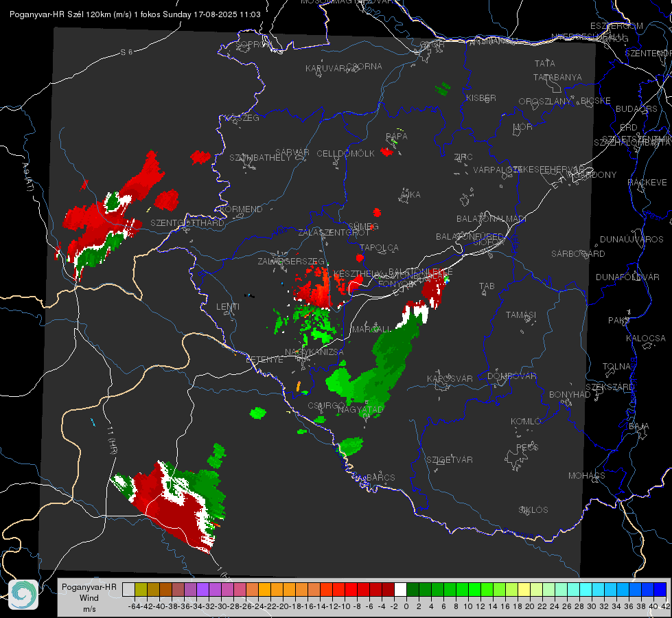Click the SARVAR label
This screenshot has width=672, height=618.
[292, 152]
